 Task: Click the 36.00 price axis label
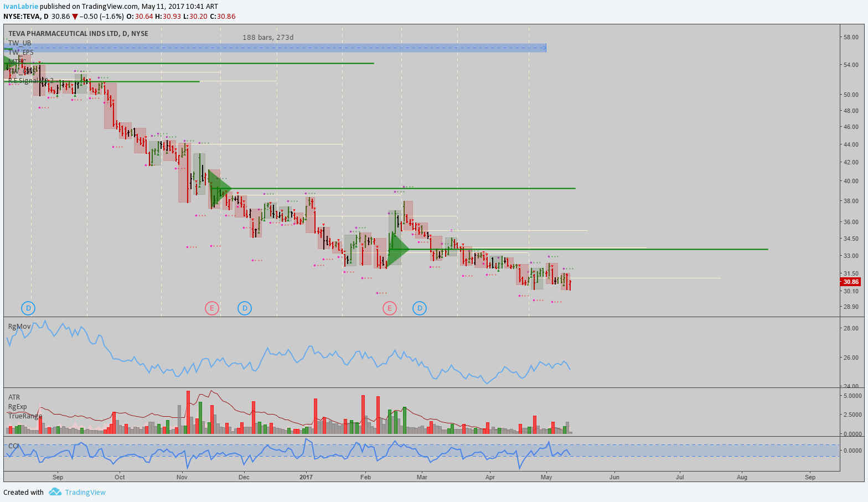click(x=851, y=222)
